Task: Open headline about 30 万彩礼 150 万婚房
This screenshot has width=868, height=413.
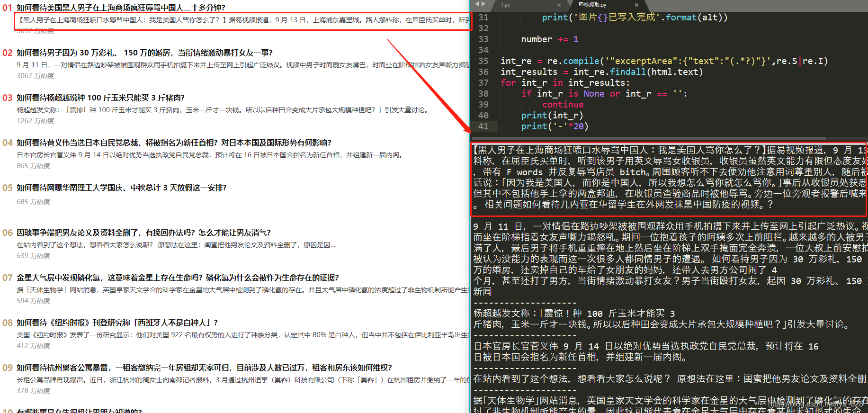Action: [x=144, y=53]
